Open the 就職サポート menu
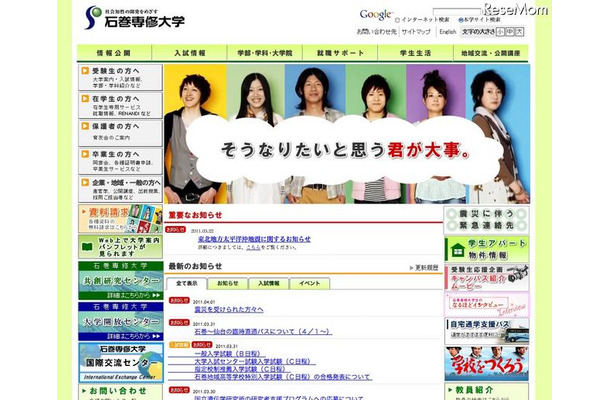 click(x=340, y=53)
